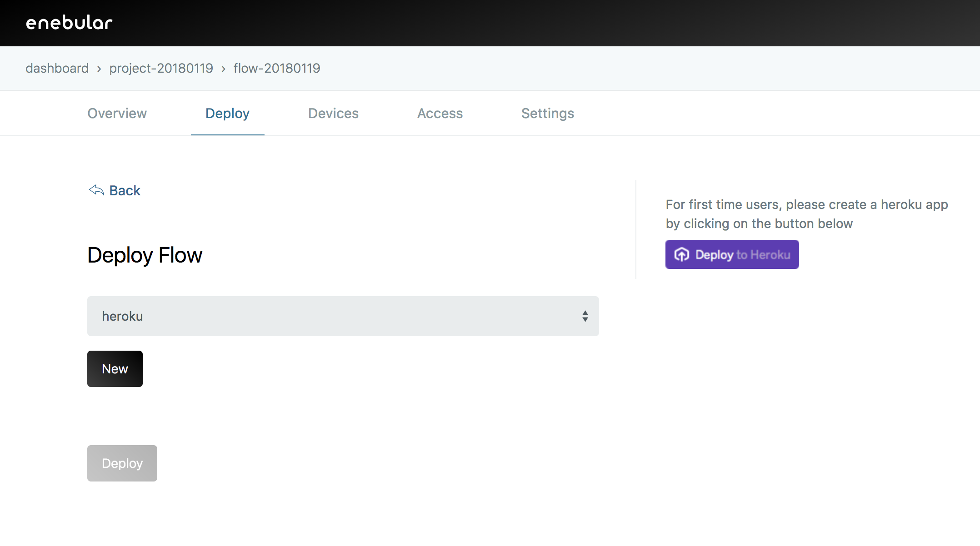Viewport: 980px width, 546px height.
Task: Open the dashboard breadcrumb link
Action: pyautogui.click(x=57, y=68)
